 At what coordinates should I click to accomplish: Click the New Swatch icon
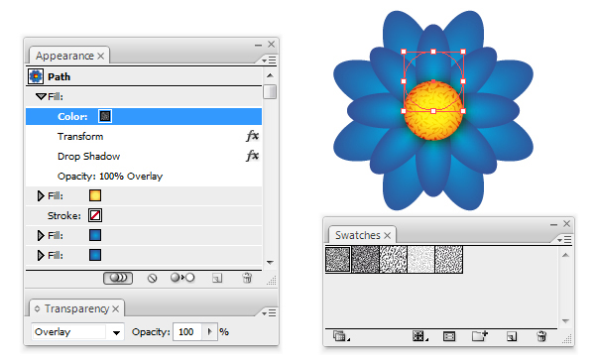512,336
